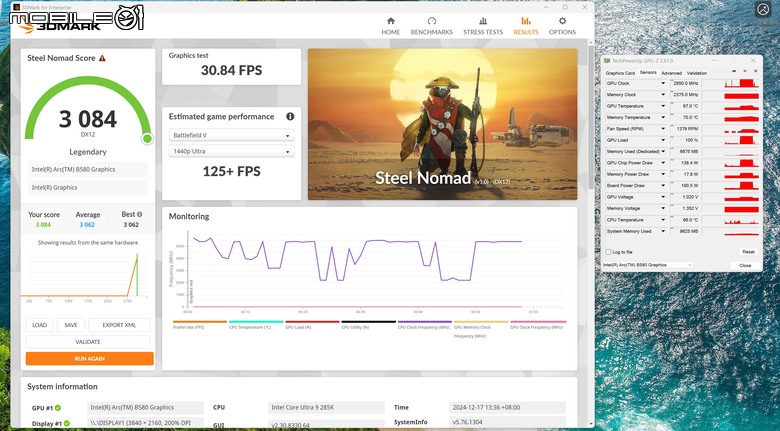Click the GPU-Z title bar app icon

point(607,61)
